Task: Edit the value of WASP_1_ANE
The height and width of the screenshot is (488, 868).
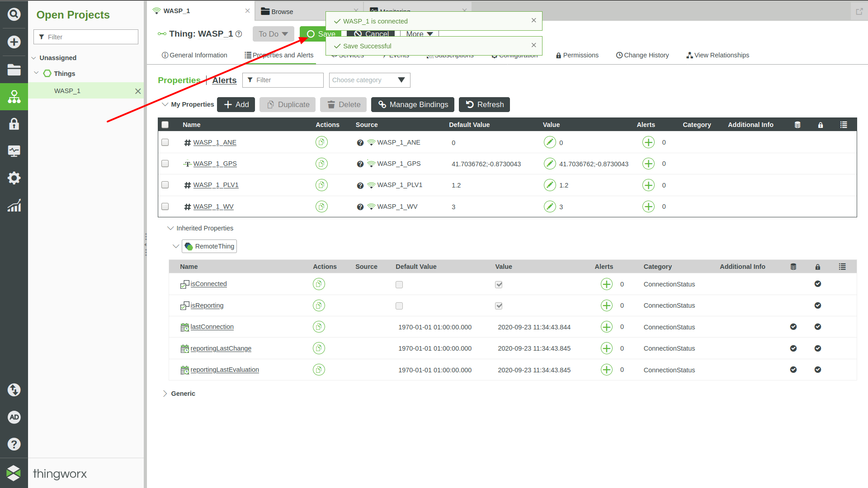Action: click(x=550, y=142)
